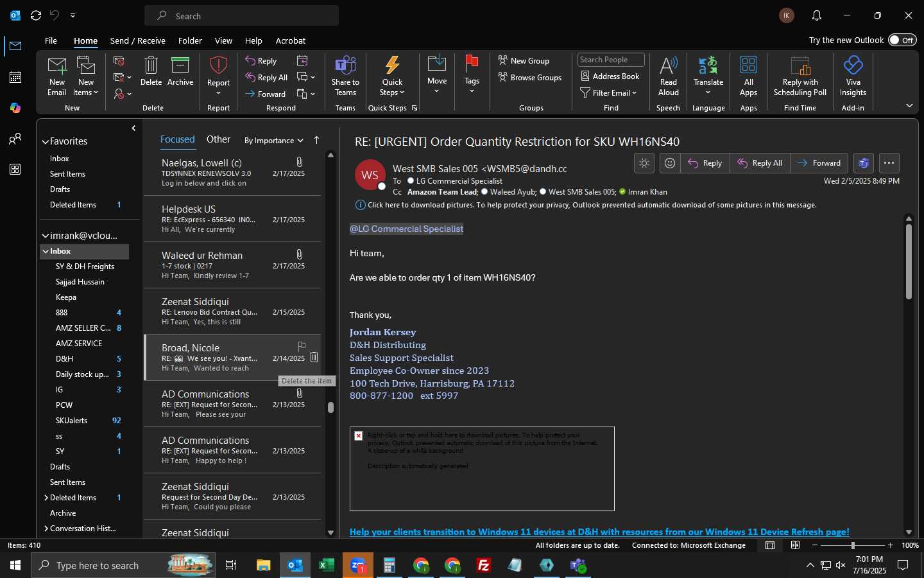Click Browse Groups in ribbon
This screenshot has height=578, width=924.
530,77
